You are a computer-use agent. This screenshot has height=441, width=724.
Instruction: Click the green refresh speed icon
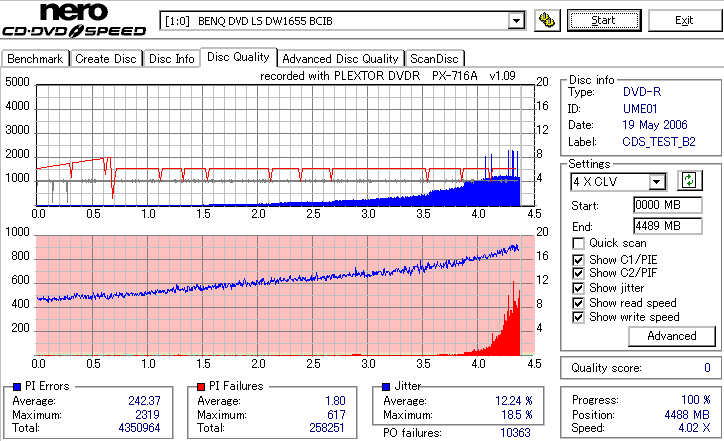tap(689, 181)
